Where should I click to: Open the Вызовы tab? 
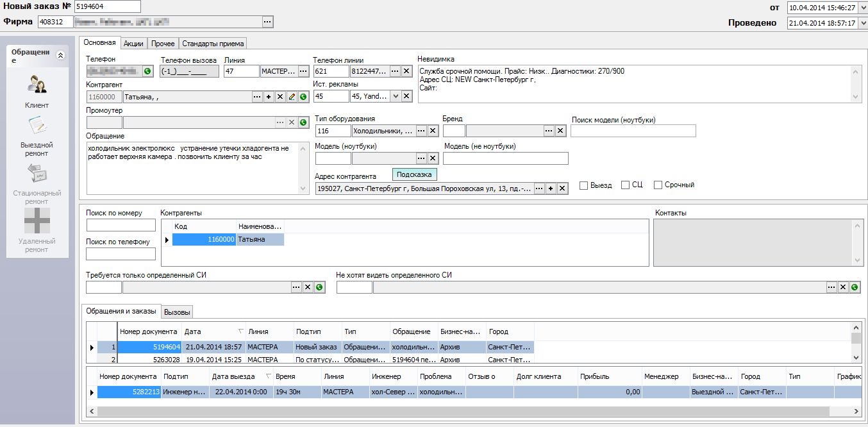pyautogui.click(x=176, y=312)
